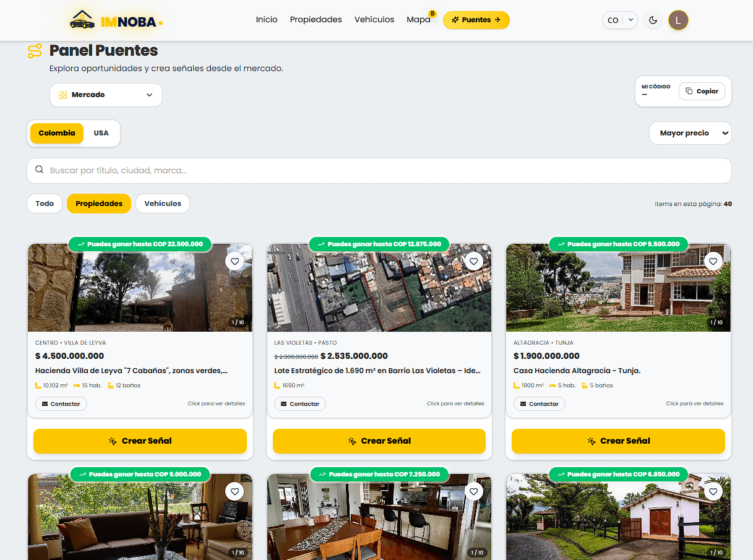Filter listings by Vehículos
The image size is (753, 560).
point(163,204)
